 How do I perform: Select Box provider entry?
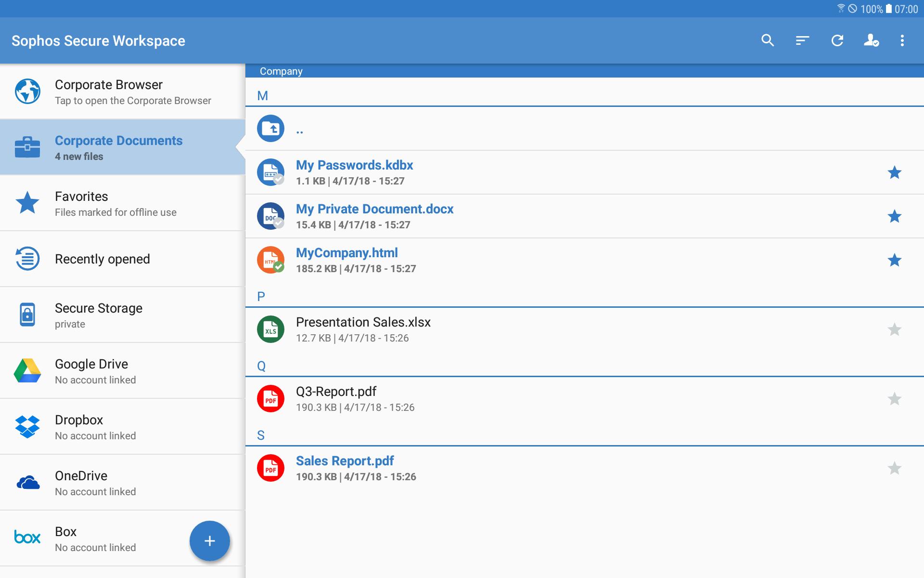click(x=122, y=538)
